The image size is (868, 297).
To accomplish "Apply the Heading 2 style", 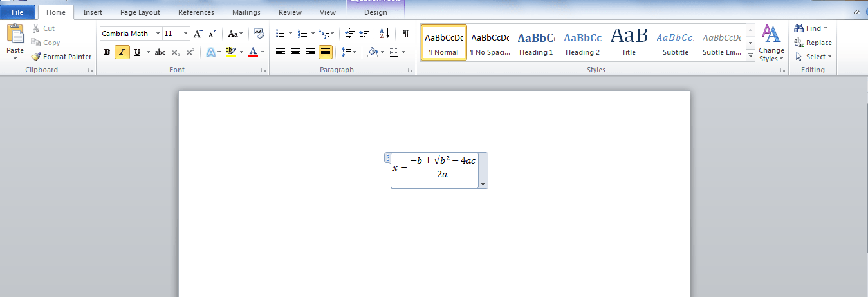I will point(583,43).
